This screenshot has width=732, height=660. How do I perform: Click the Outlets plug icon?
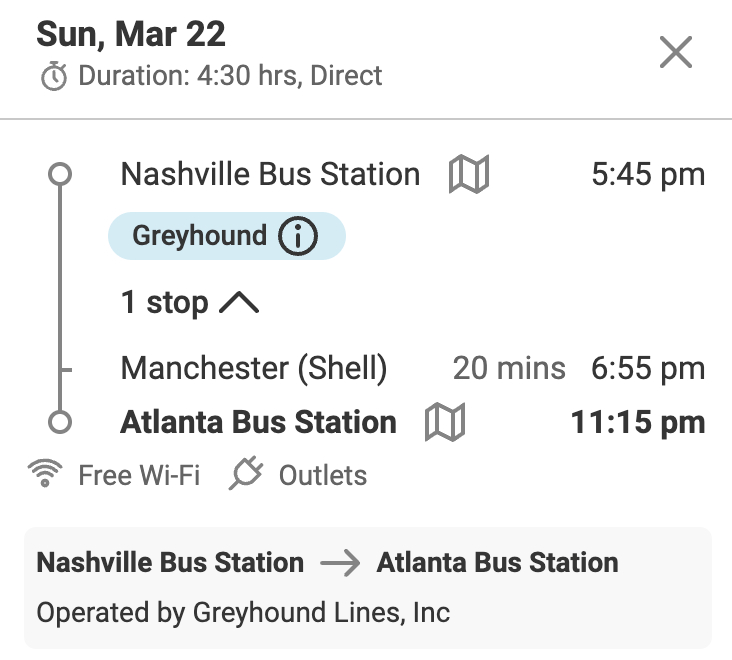pyautogui.click(x=245, y=475)
